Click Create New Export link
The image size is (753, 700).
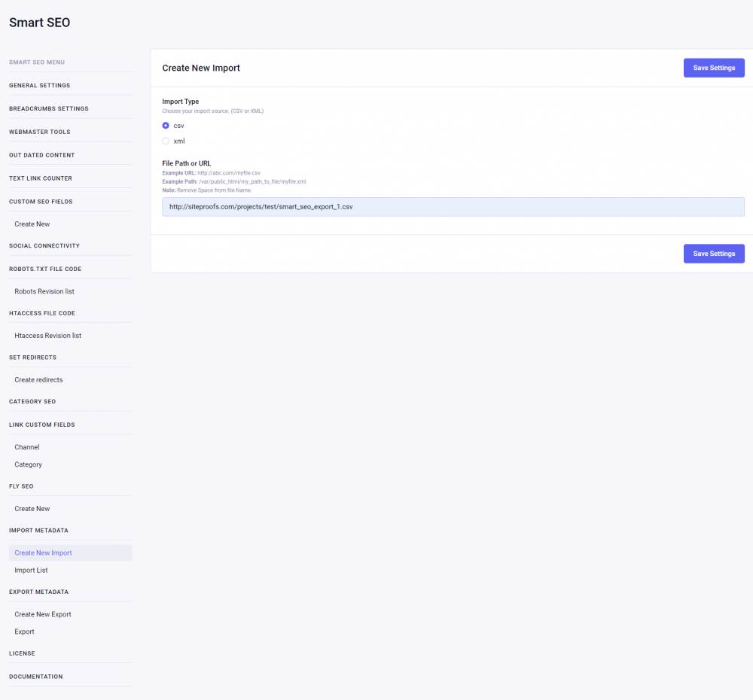pos(43,615)
